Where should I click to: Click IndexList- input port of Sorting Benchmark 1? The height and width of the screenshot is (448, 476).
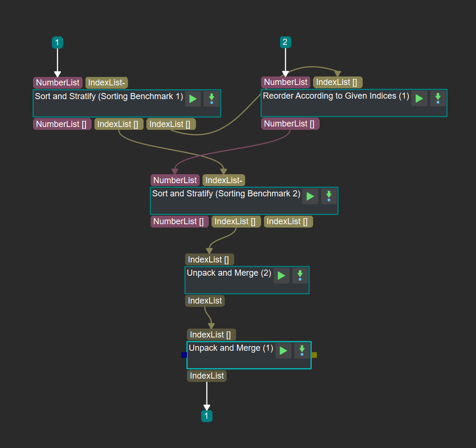click(x=107, y=83)
